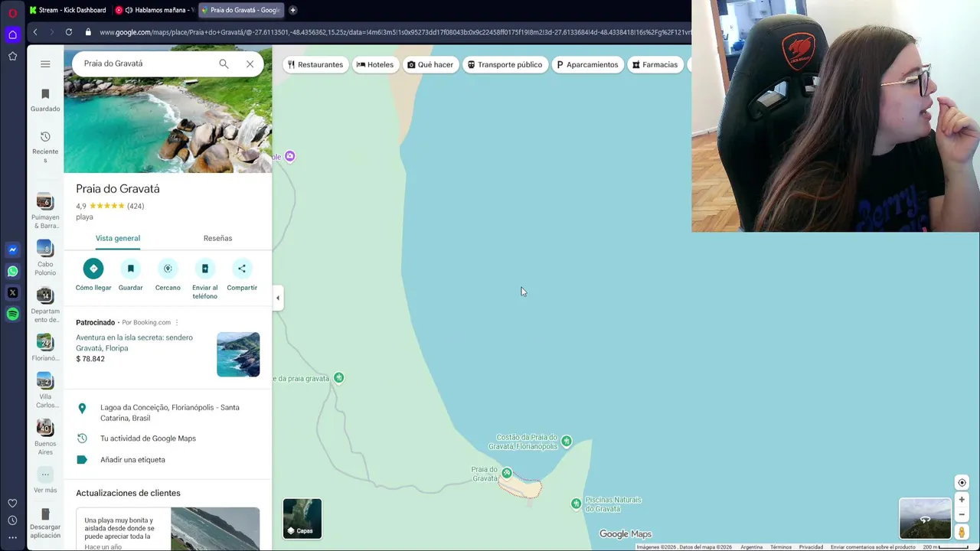
Task: Open the 424 reviews count
Action: coord(136,206)
